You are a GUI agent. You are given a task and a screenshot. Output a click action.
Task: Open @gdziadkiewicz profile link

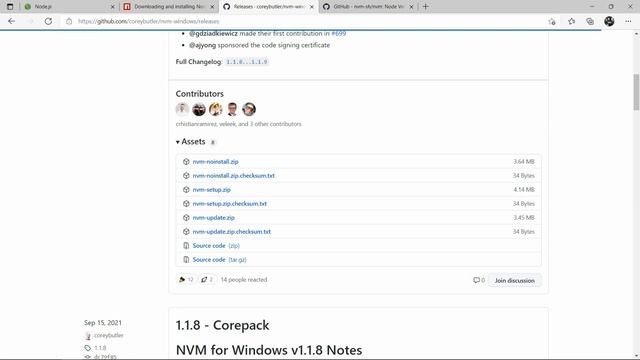(x=213, y=33)
